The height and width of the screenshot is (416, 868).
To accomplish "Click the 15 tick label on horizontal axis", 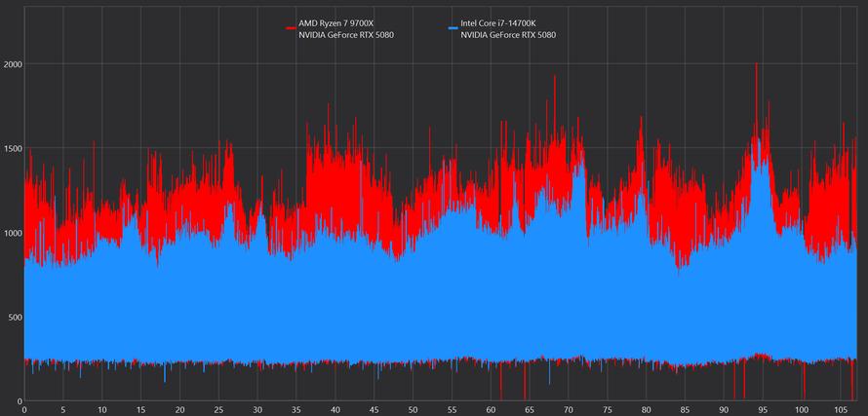I will 140,410.
